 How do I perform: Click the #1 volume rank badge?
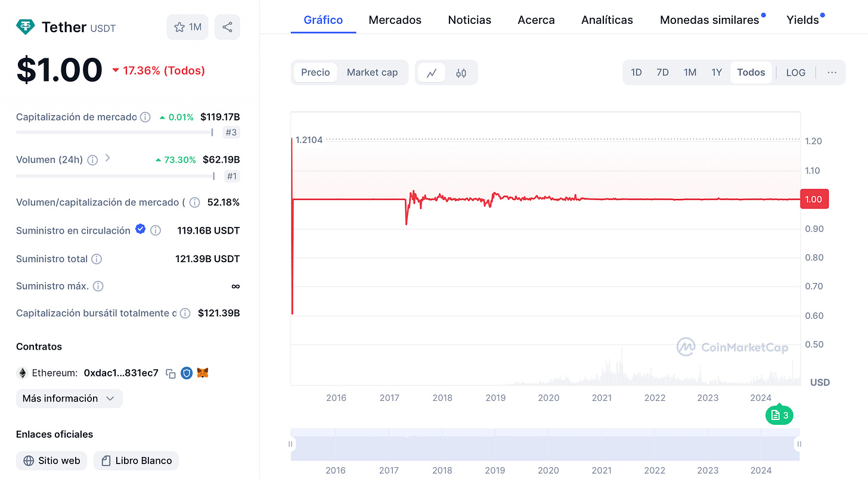tap(232, 176)
